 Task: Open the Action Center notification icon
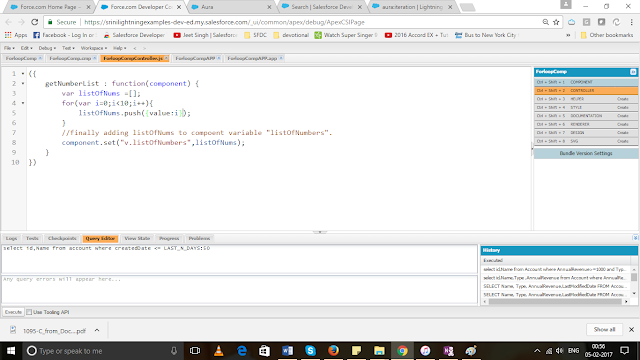pyautogui.click(x=624, y=351)
